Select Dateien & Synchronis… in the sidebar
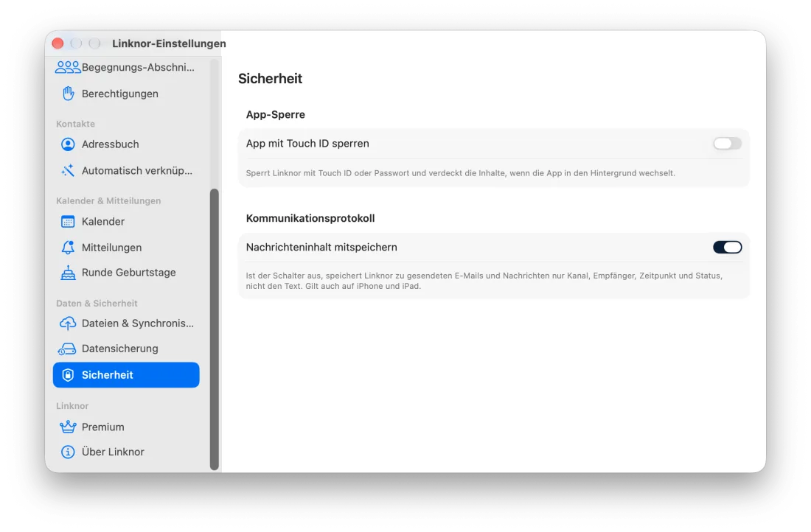The image size is (811, 532). [x=126, y=323]
